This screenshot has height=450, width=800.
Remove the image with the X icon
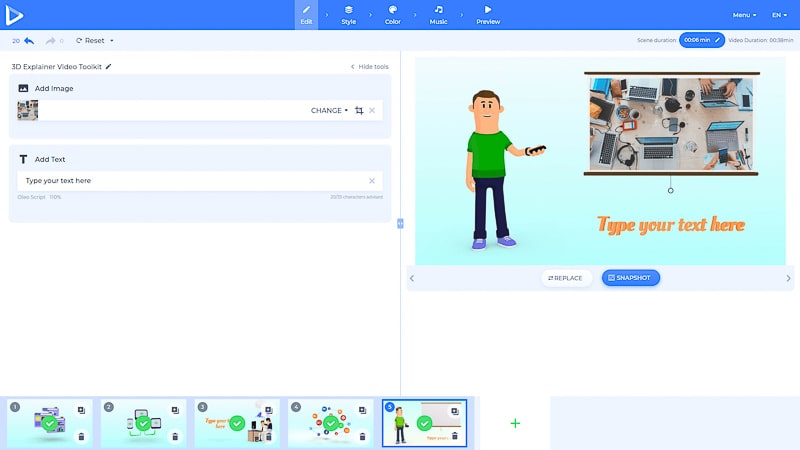pos(372,110)
